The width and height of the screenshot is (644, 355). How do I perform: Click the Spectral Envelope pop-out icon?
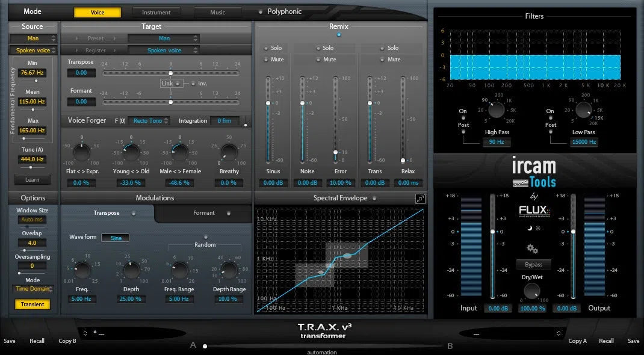[420, 198]
